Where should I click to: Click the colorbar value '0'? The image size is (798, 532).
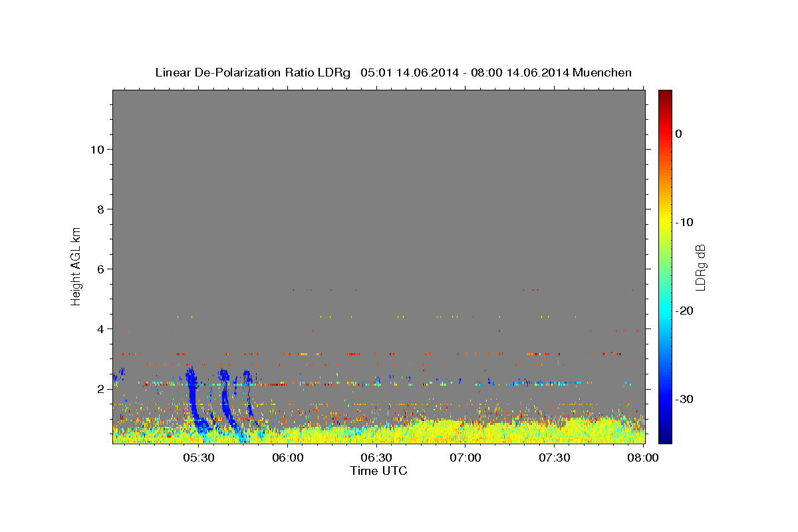coord(679,134)
